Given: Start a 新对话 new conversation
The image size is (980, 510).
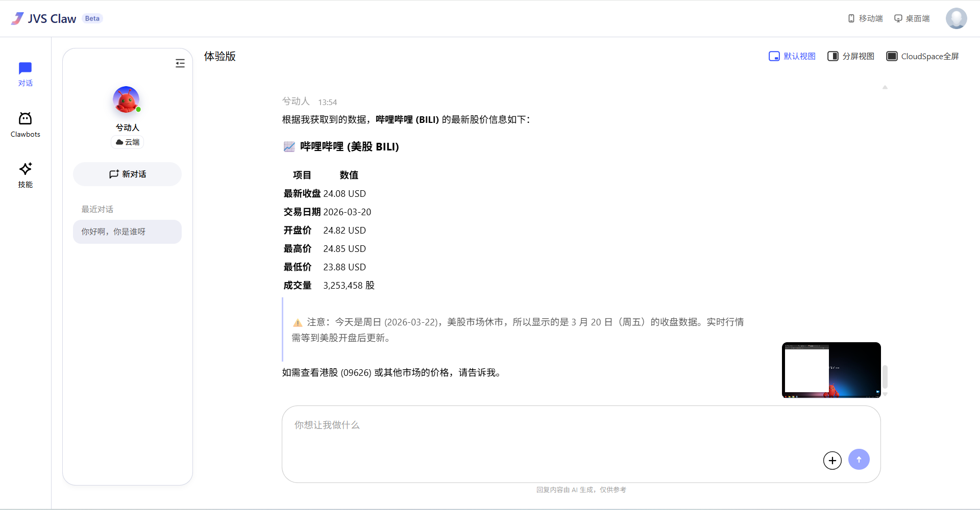Looking at the screenshot, I should pyautogui.click(x=127, y=174).
